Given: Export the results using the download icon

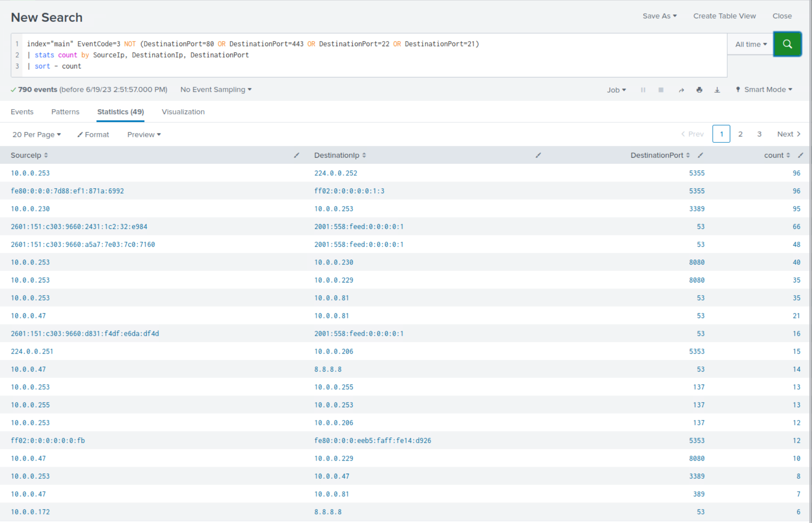Looking at the screenshot, I should click(717, 90).
